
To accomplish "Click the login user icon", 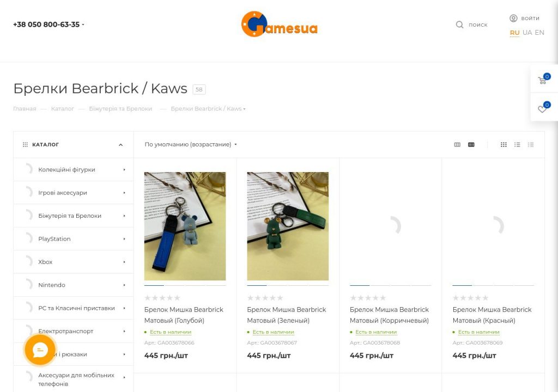I will tap(513, 18).
